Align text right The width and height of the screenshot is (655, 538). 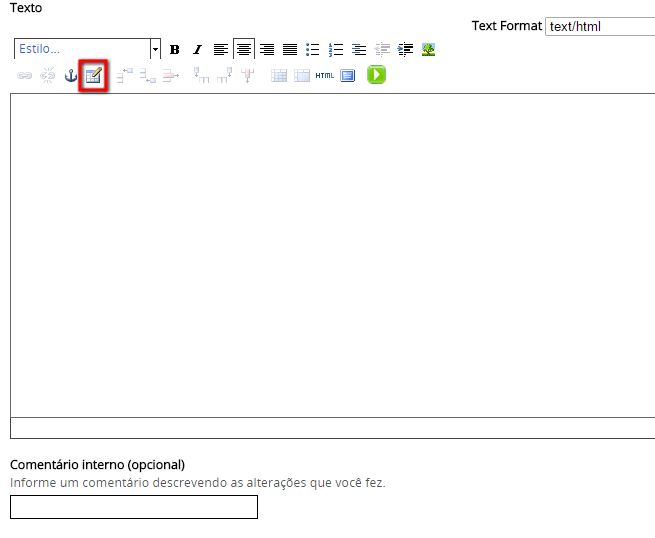coord(267,50)
